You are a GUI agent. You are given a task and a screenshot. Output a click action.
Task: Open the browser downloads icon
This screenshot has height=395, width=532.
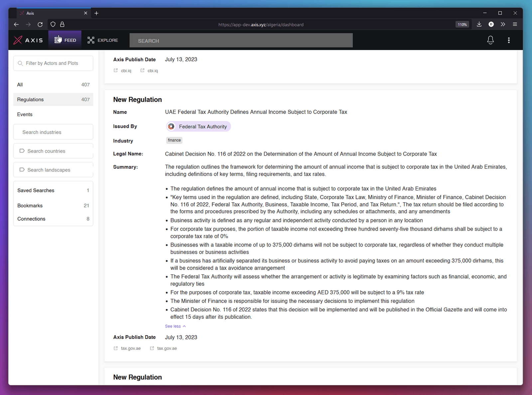click(x=479, y=24)
